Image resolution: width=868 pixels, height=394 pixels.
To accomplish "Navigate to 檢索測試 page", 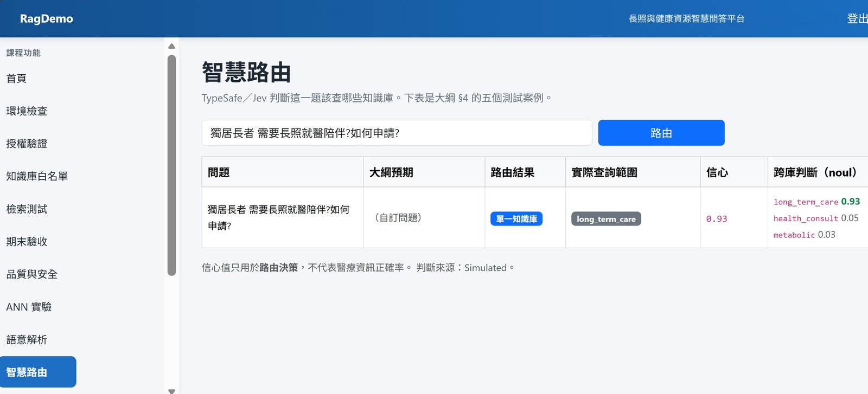I will pos(27,209).
